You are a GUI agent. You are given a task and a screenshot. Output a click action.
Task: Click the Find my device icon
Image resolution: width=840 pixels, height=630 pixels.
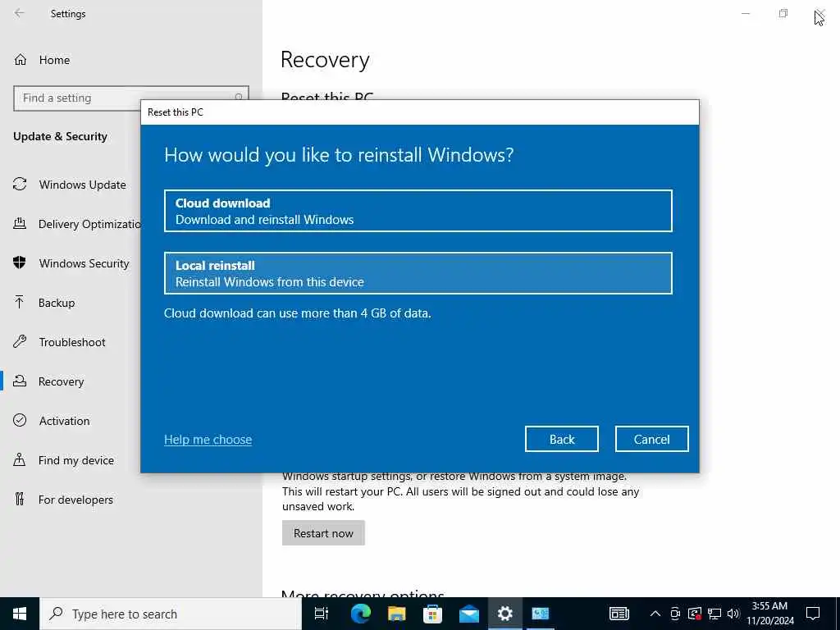(x=20, y=459)
